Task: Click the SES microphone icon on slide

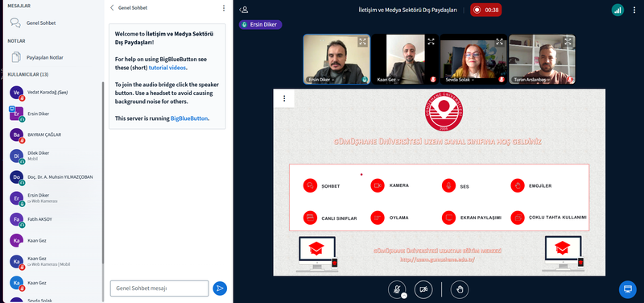Action: 448,185
